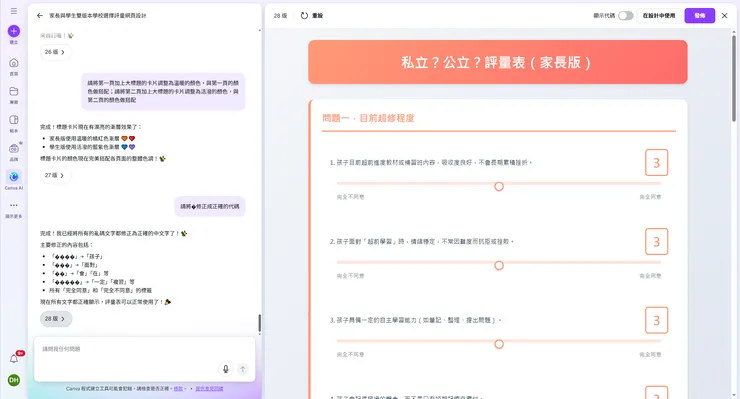Click the 問題一．目前超修程度 section heading
This screenshot has width=740, height=399.
tap(368, 118)
